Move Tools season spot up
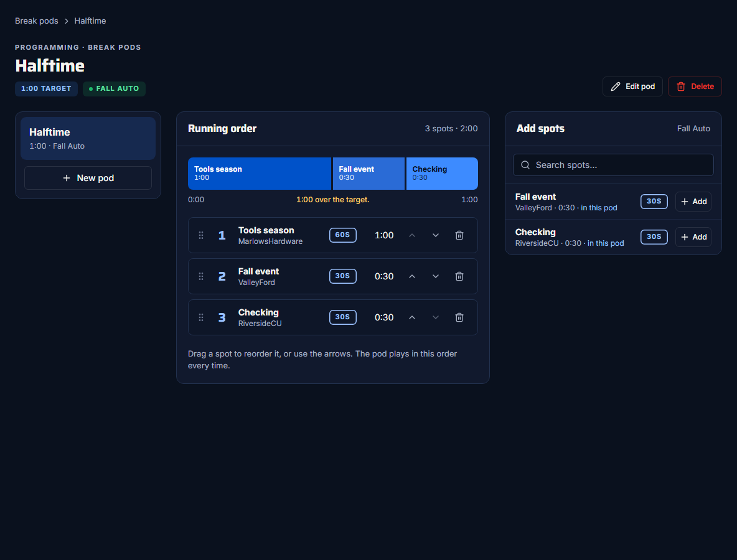 pos(411,235)
